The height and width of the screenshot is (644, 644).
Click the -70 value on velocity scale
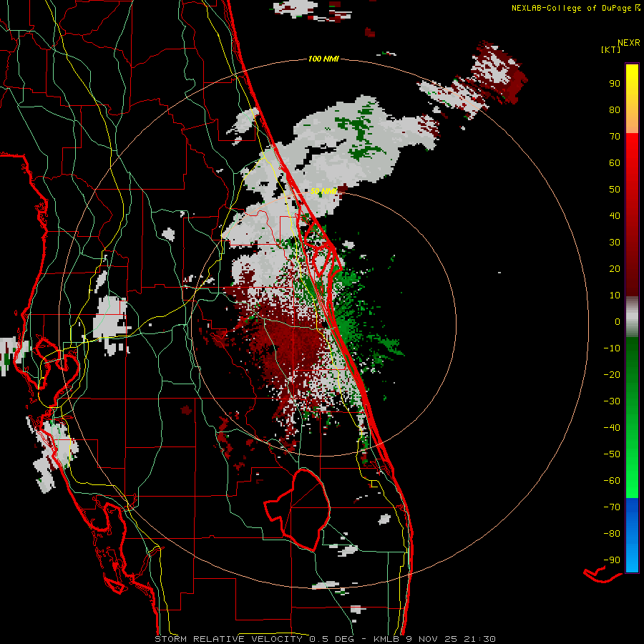612,507
